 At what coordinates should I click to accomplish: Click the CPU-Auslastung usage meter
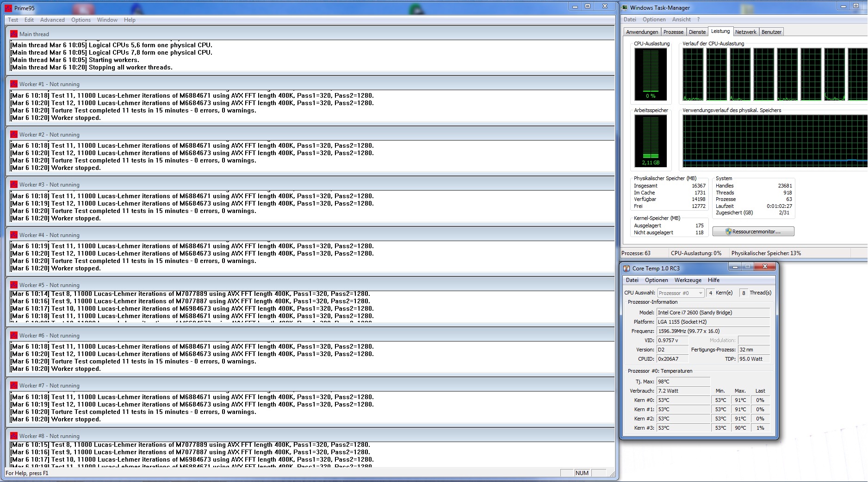tap(651, 74)
